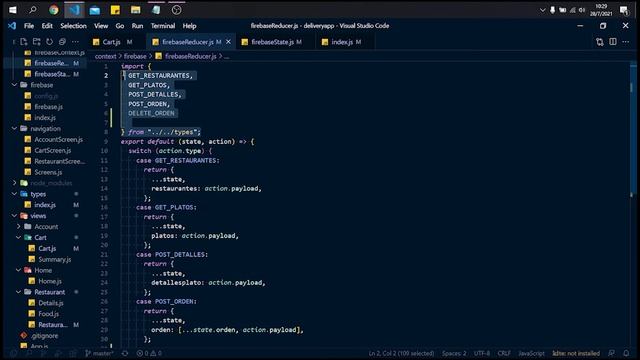Click the VS Code logo icon in title bar
This screenshot has height=360, width=640.
(12, 26)
